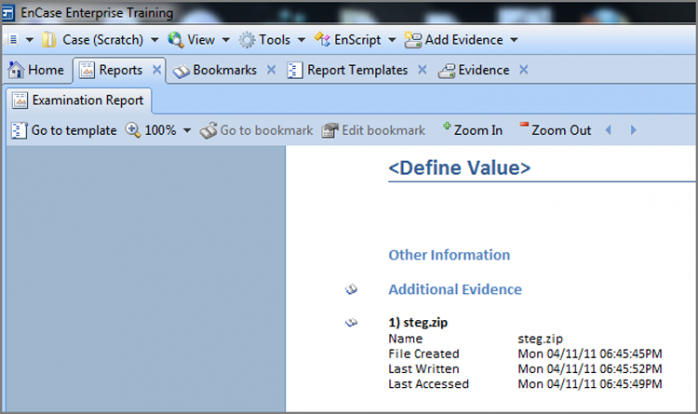Image resolution: width=698 pixels, height=414 pixels.
Task: Click the Name value steg.zip
Action: pos(540,339)
